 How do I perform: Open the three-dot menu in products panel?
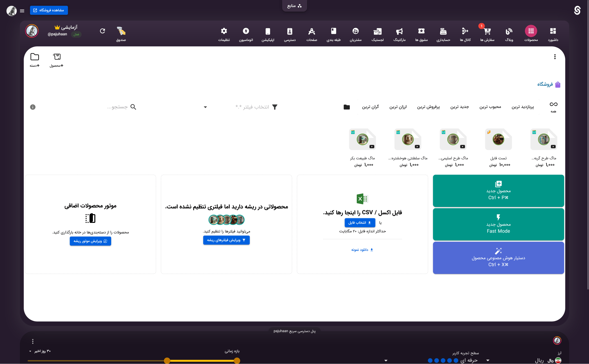pos(555,57)
